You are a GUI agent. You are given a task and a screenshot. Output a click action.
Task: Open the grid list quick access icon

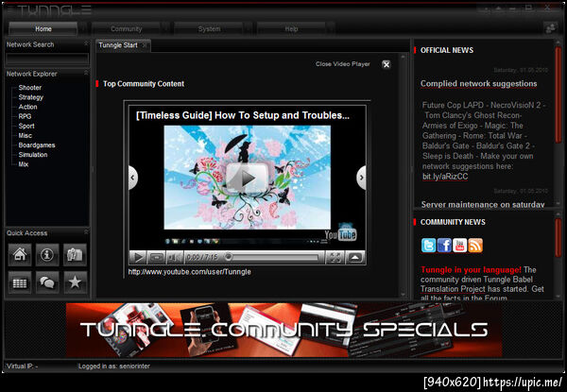tap(20, 282)
